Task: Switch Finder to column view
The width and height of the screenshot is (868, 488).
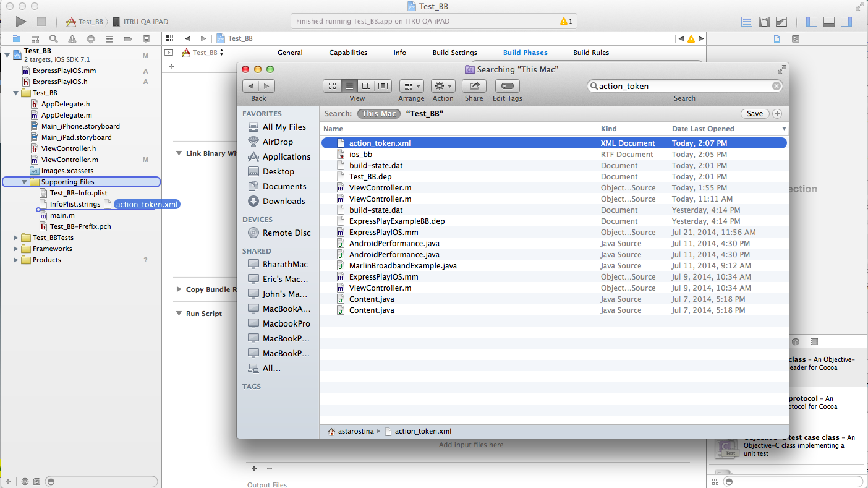Action: 366,86
